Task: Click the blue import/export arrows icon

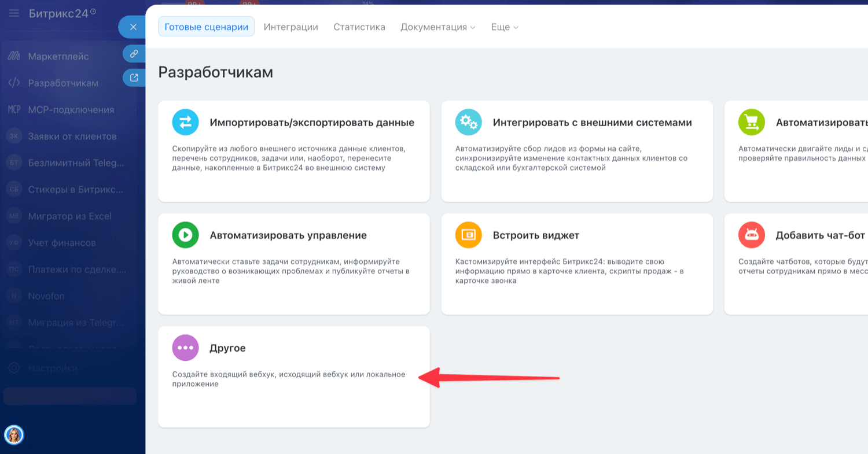Action: (186, 122)
